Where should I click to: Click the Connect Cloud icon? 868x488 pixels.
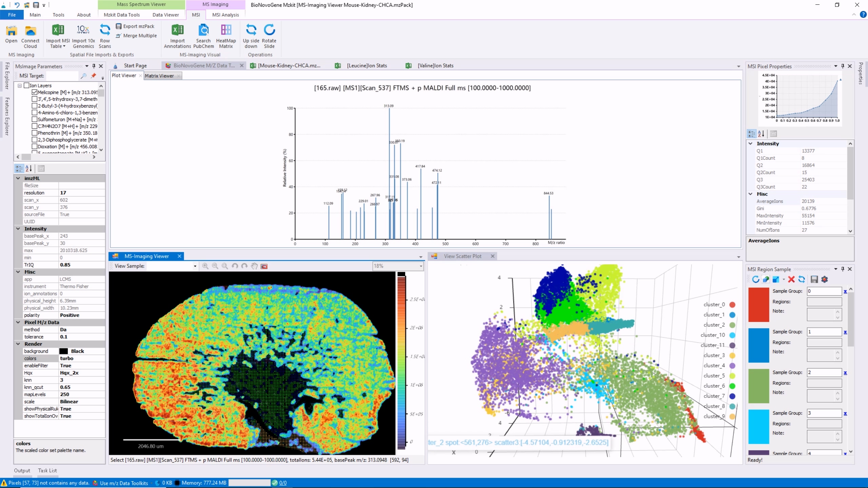[30, 31]
